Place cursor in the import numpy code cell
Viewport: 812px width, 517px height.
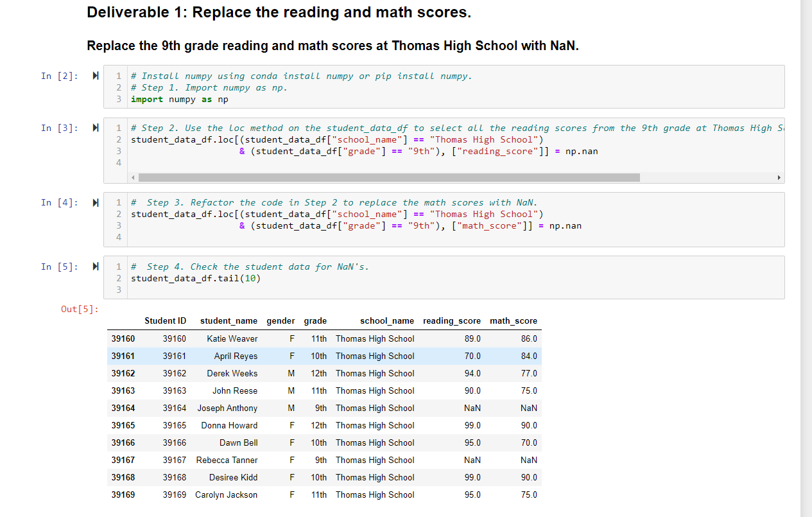click(x=257, y=99)
